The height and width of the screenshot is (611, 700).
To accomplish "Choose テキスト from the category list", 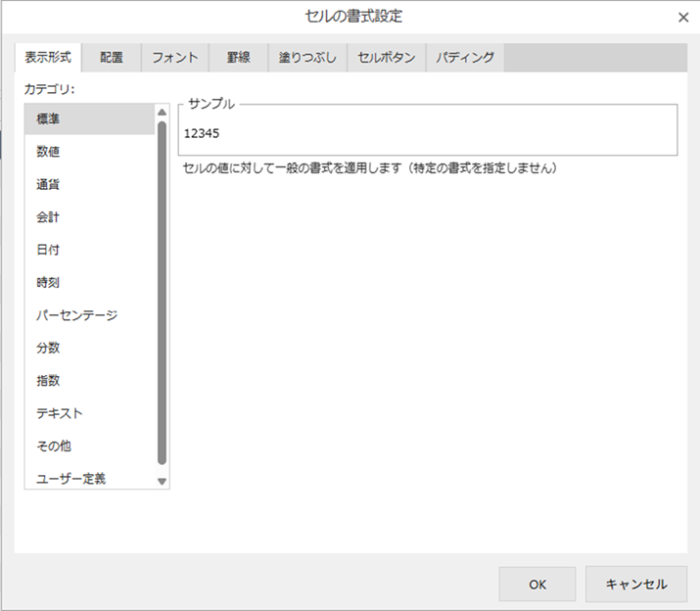I will [60, 413].
